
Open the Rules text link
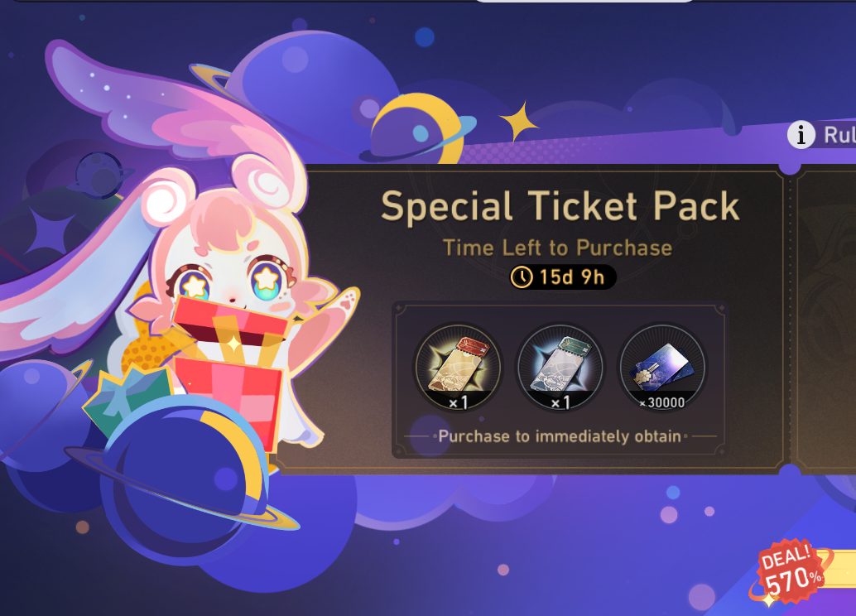point(839,135)
